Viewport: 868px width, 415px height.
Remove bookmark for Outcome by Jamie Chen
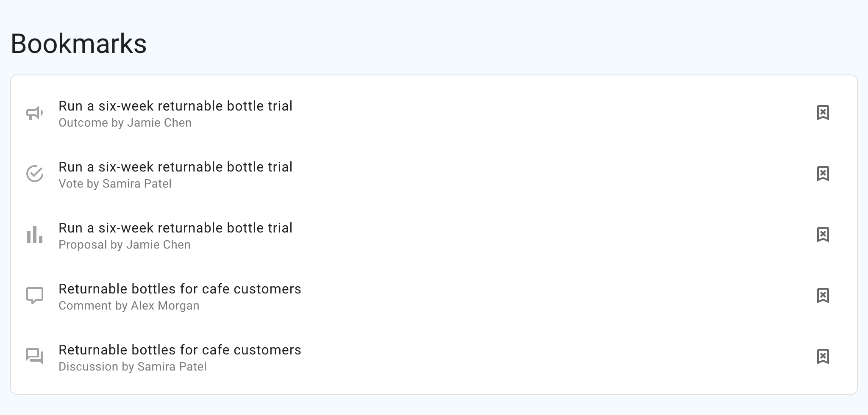[x=823, y=113]
